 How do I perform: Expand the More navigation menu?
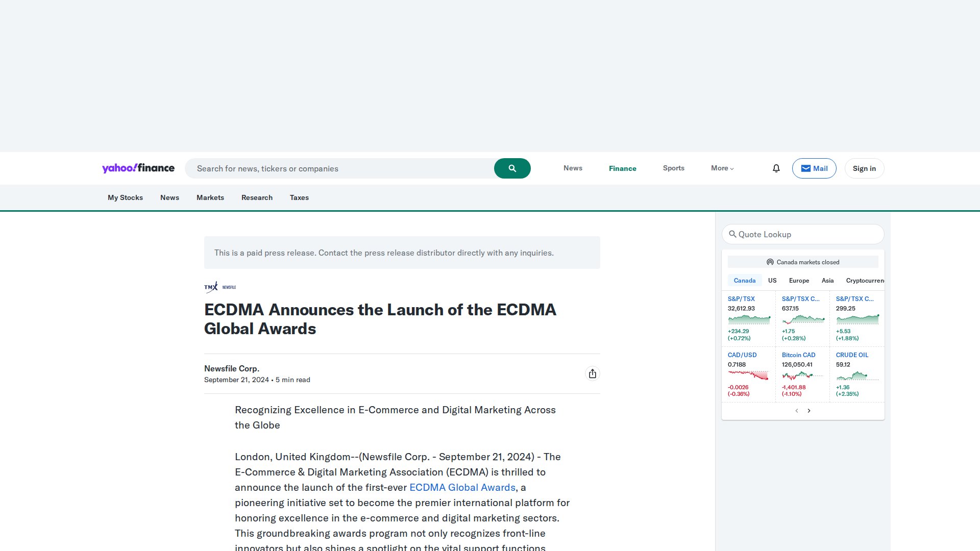click(722, 168)
